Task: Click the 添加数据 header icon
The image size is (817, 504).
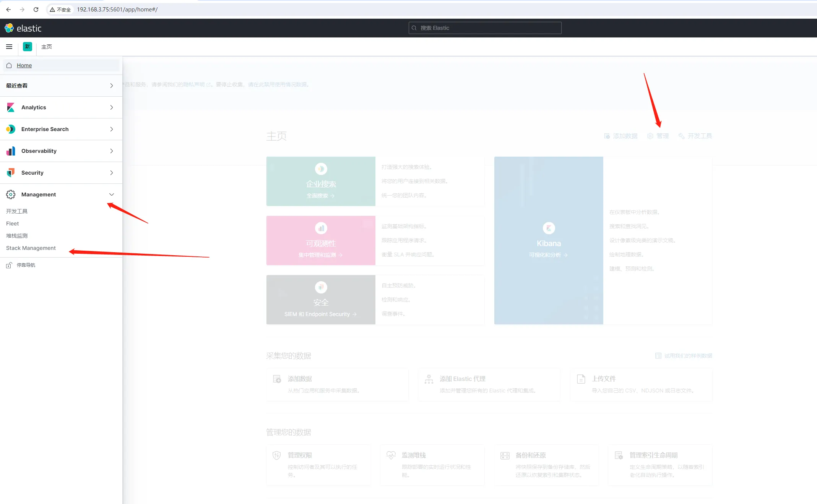Action: pos(607,136)
